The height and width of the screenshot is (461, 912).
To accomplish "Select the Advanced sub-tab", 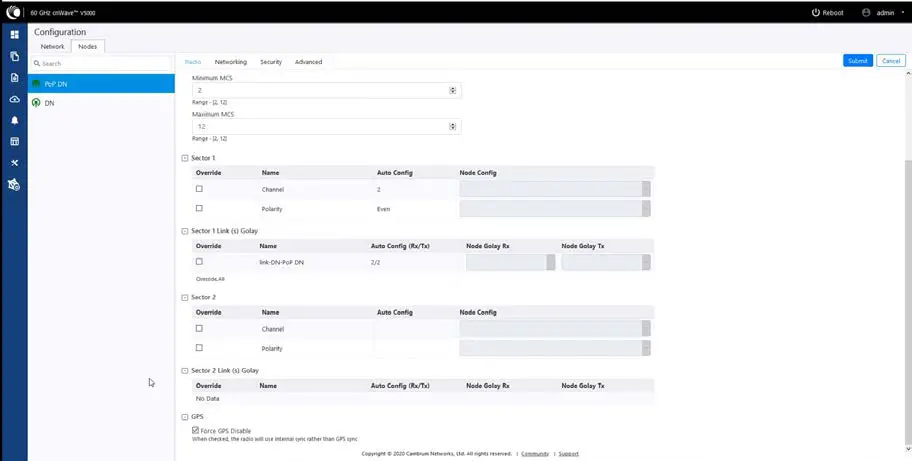I will tap(308, 62).
